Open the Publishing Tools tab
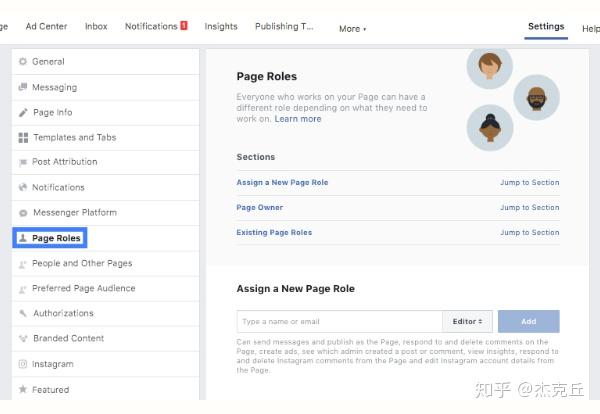 [x=284, y=26]
